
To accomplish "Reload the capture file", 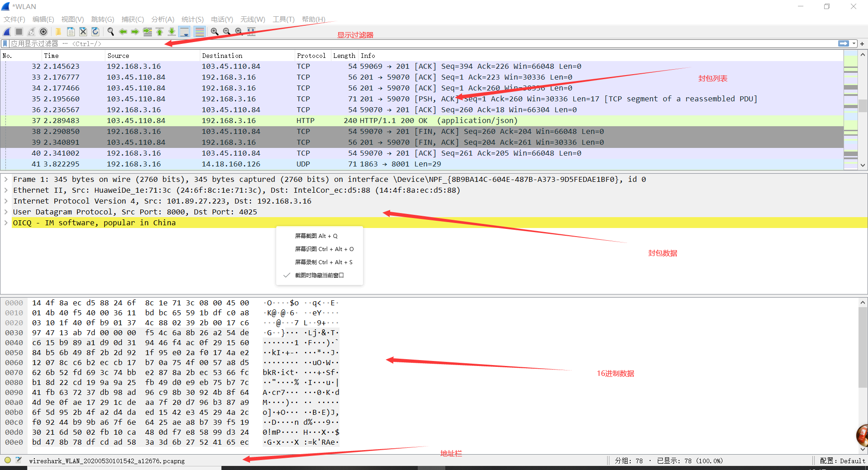I will [x=95, y=32].
